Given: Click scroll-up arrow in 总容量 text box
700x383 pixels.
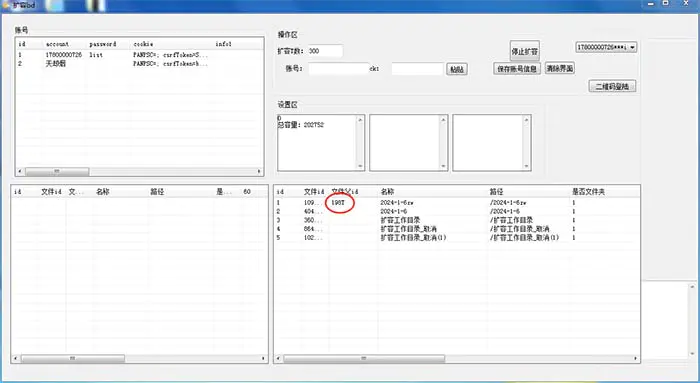Looking at the screenshot, I should [x=360, y=120].
